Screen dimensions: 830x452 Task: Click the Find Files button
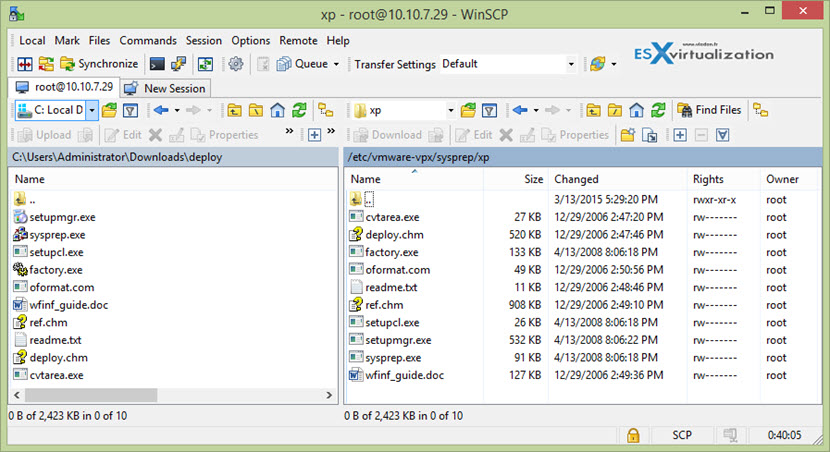click(709, 110)
